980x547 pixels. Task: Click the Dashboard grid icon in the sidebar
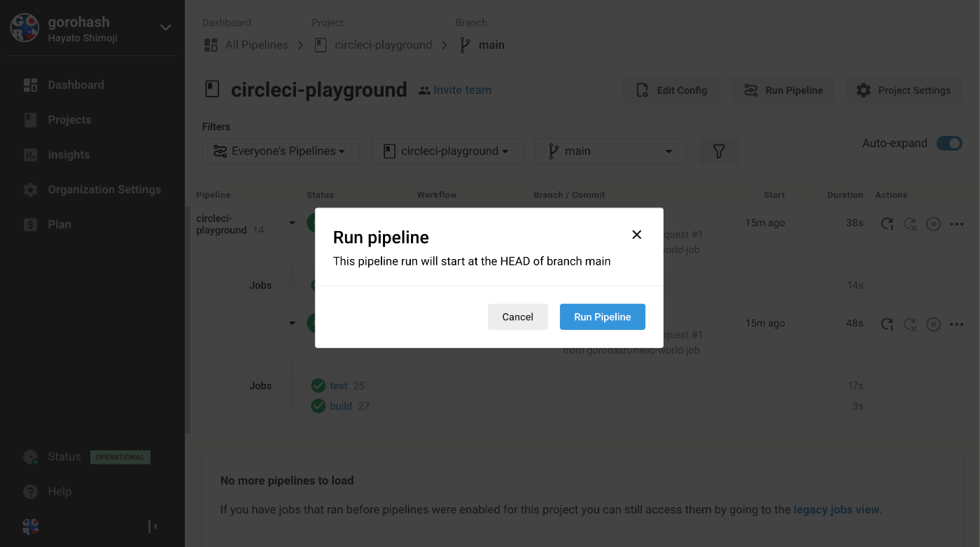tap(30, 85)
